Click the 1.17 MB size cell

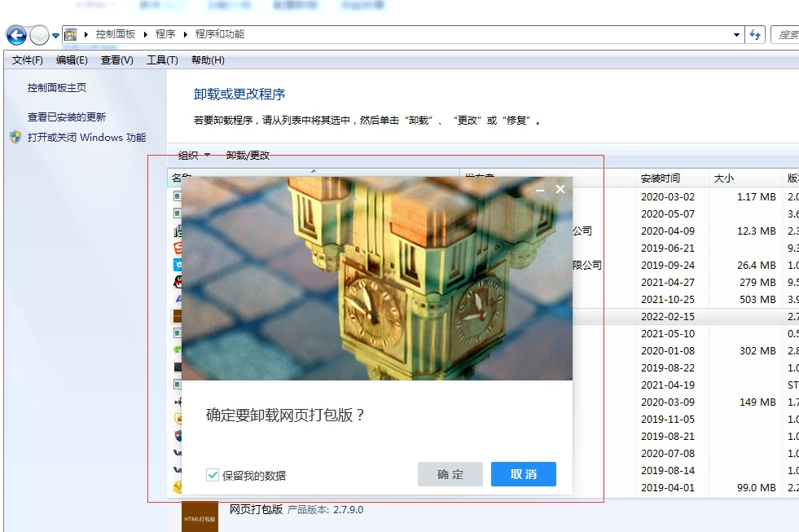tap(756, 196)
